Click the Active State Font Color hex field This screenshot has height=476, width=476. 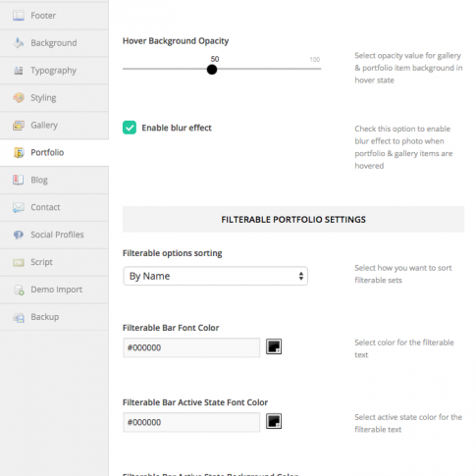click(191, 422)
